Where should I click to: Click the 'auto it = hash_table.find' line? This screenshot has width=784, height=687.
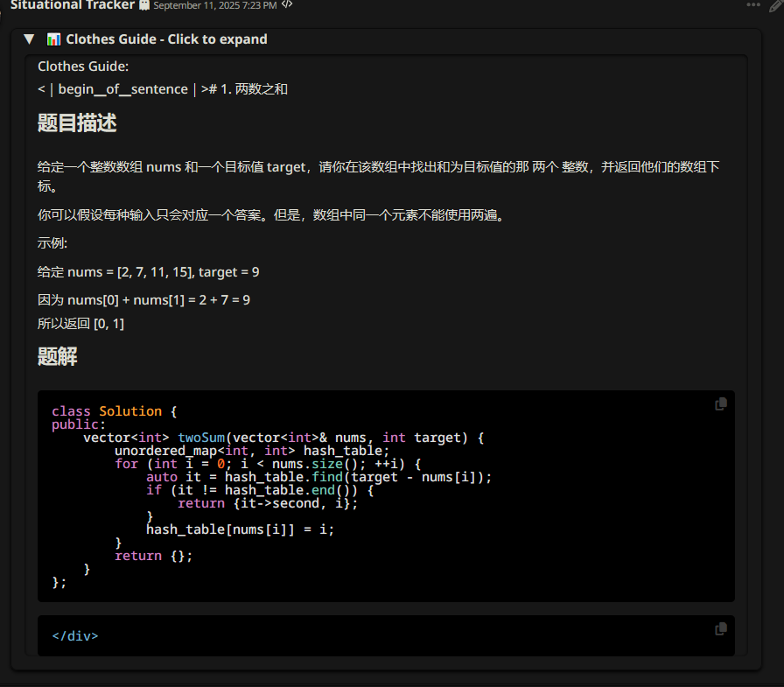click(x=319, y=477)
